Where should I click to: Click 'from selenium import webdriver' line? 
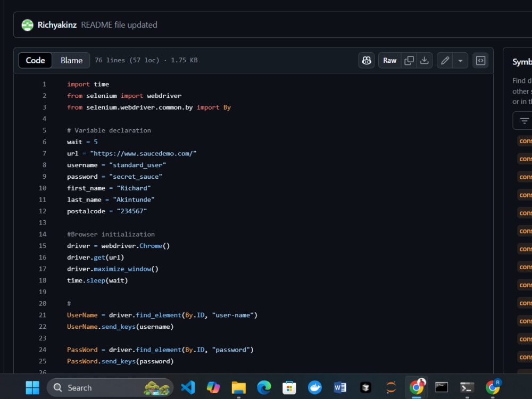coord(124,96)
